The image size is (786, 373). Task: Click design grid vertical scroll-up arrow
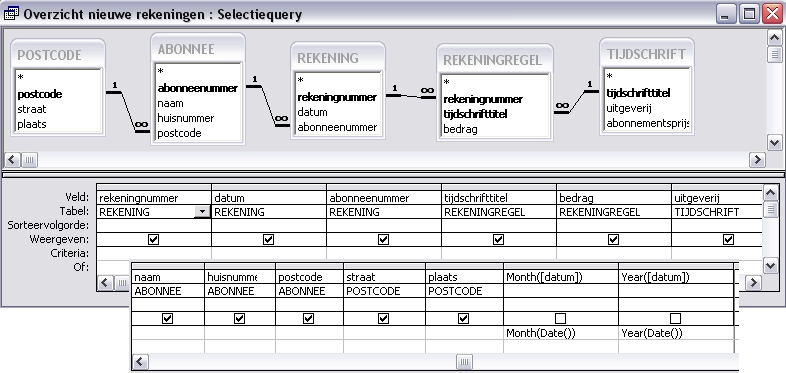pos(770,192)
